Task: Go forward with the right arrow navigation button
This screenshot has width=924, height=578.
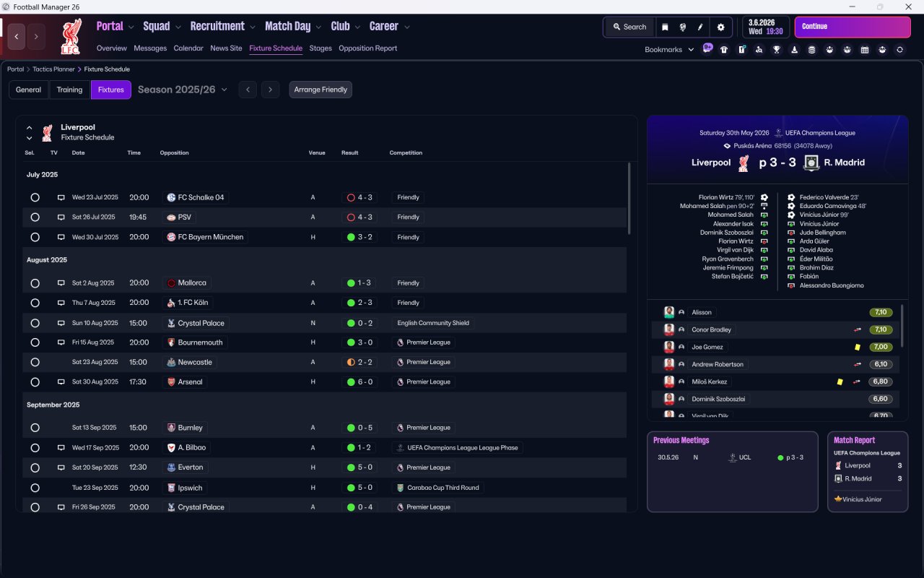Action: click(36, 36)
